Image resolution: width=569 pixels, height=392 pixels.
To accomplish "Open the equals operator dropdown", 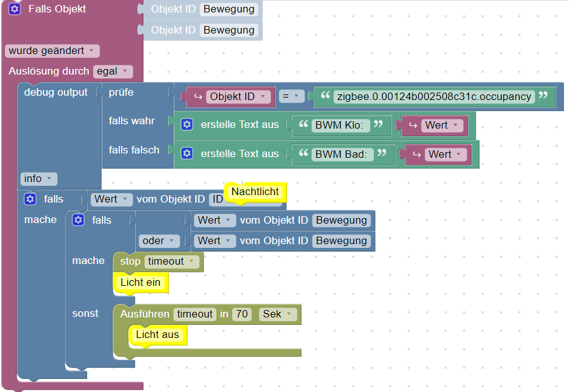I will [x=291, y=96].
